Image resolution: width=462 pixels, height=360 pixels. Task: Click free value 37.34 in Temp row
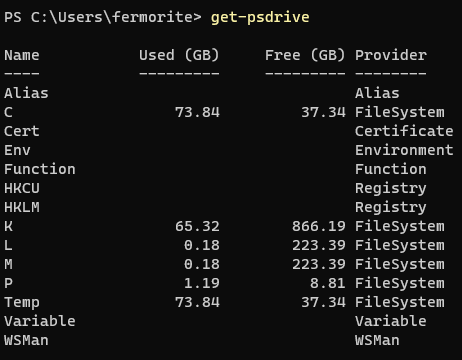[x=323, y=302]
